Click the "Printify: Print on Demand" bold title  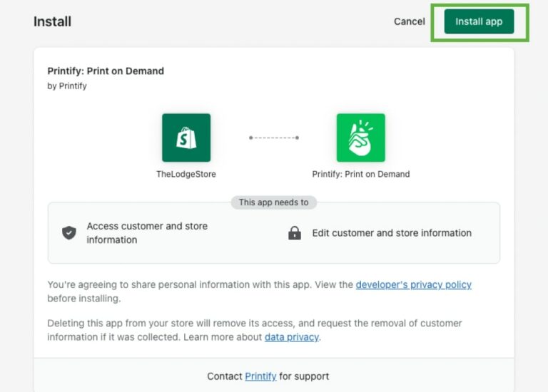pyautogui.click(x=106, y=71)
